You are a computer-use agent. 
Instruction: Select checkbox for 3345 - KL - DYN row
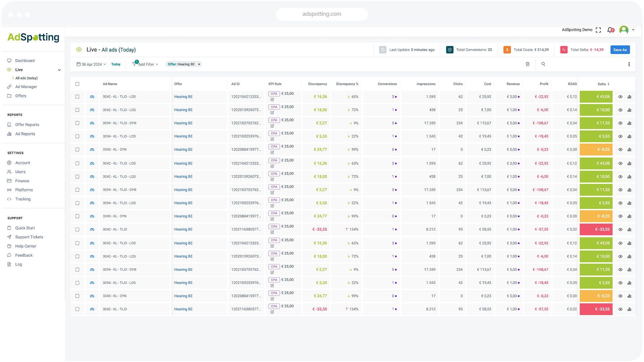(77, 149)
